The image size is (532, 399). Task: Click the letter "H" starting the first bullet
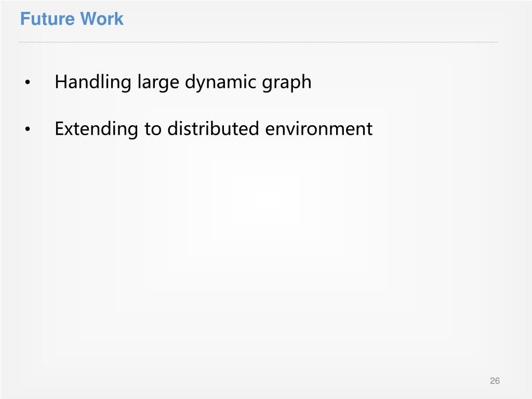[x=60, y=82]
